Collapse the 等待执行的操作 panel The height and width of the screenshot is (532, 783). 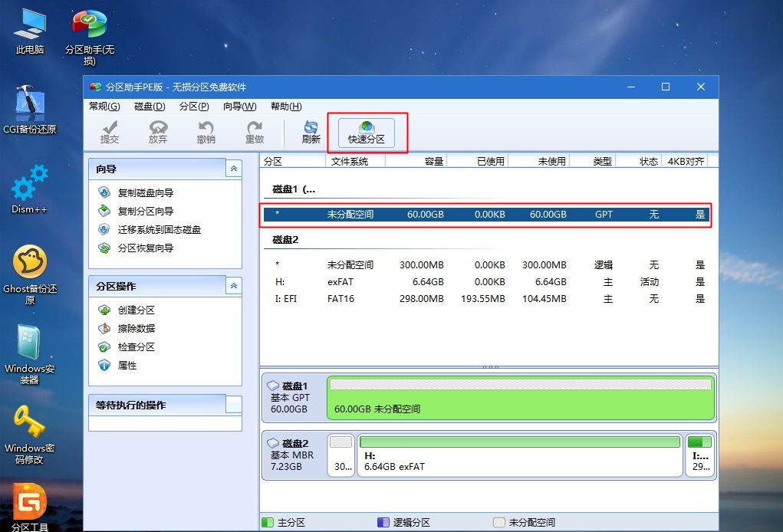[234, 405]
